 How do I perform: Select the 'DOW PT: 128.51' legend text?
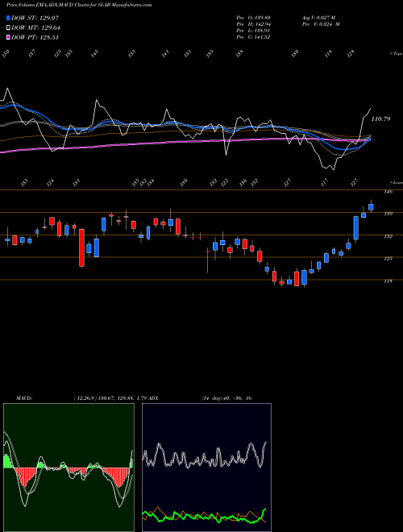point(35,38)
